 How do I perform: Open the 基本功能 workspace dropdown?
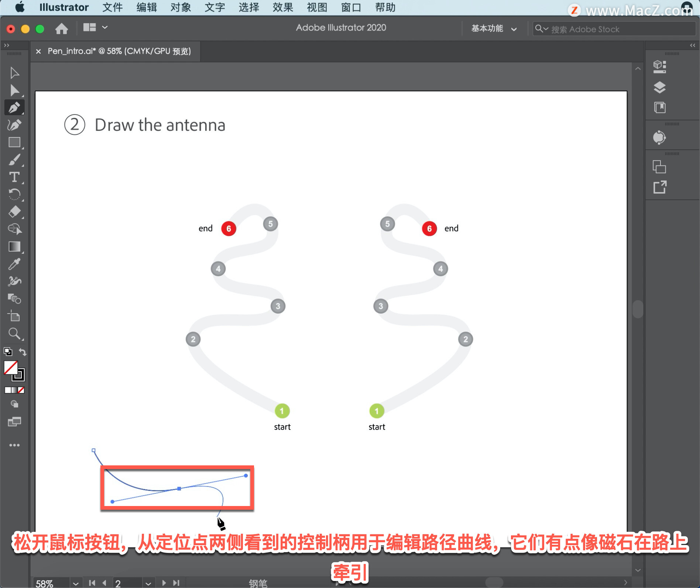pos(494,28)
